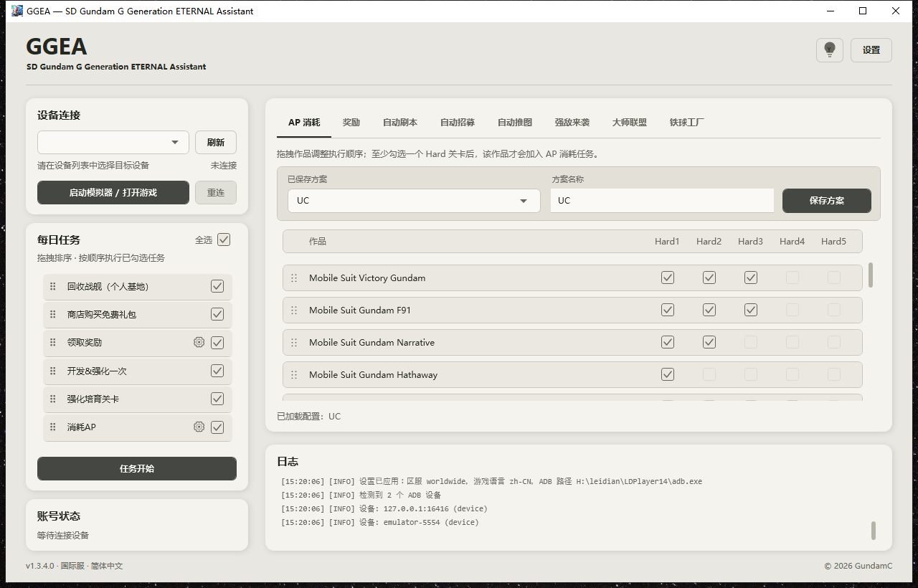The width and height of the screenshot is (918, 588).
Task: Go to the 强敌来袭 tab
Action: (x=572, y=123)
